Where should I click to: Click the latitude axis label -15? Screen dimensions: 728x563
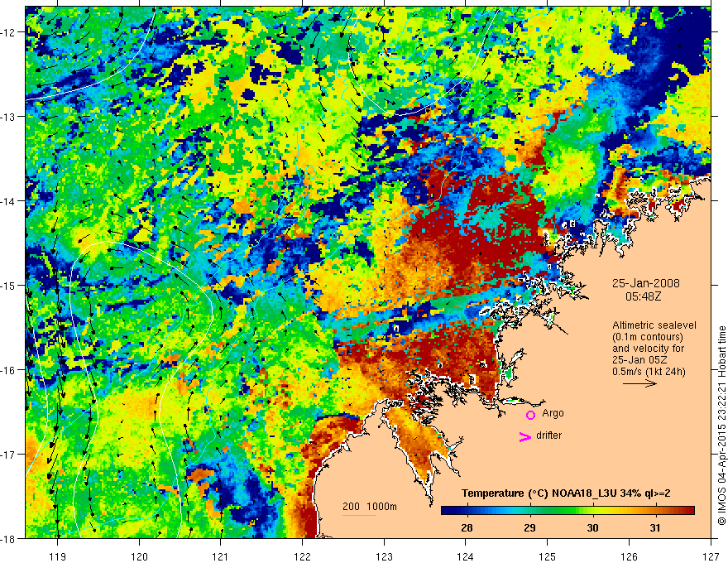[x=9, y=285]
